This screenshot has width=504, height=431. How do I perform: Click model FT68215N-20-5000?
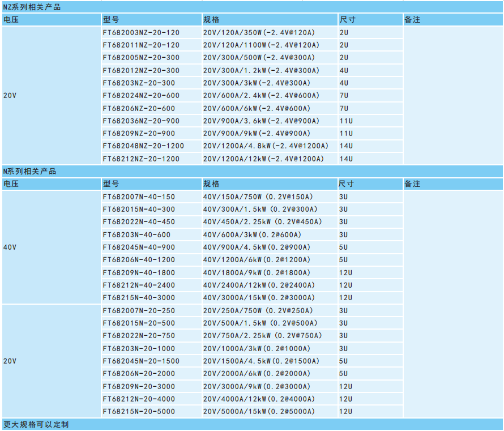pyautogui.click(x=139, y=412)
